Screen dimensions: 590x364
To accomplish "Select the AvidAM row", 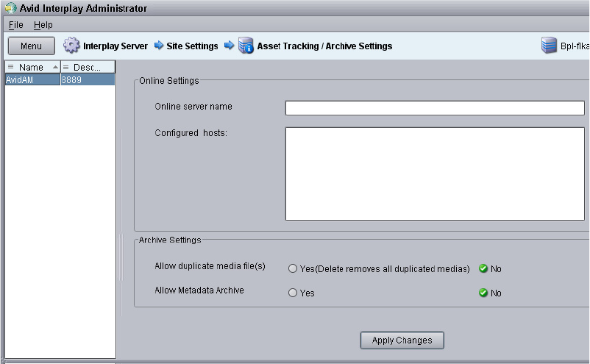I will (x=60, y=79).
